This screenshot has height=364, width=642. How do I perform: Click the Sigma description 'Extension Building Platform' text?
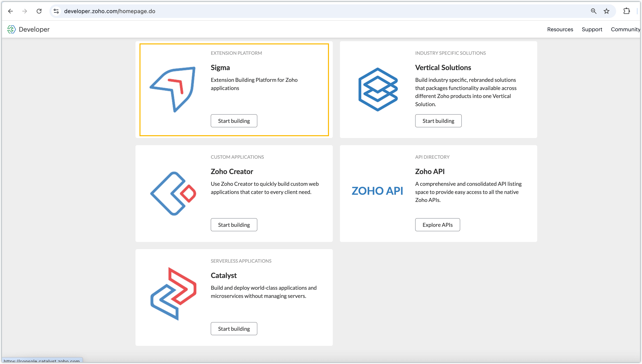tap(254, 84)
